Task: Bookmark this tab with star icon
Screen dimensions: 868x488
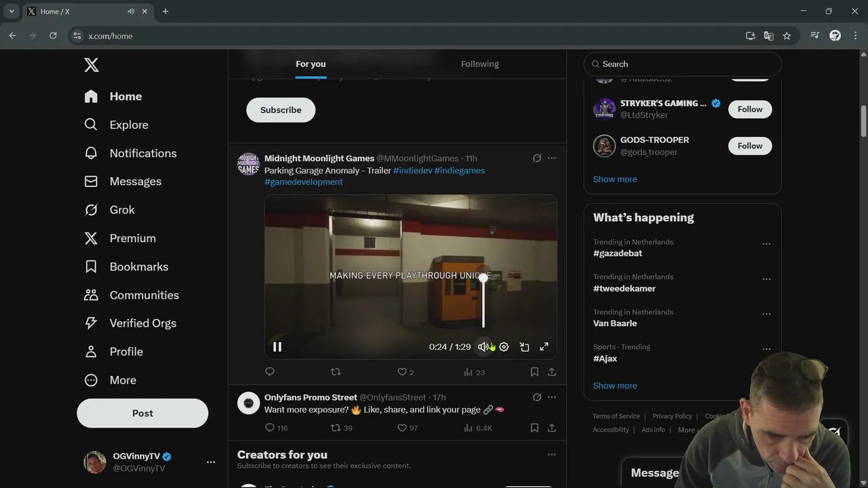Action: coord(787,35)
